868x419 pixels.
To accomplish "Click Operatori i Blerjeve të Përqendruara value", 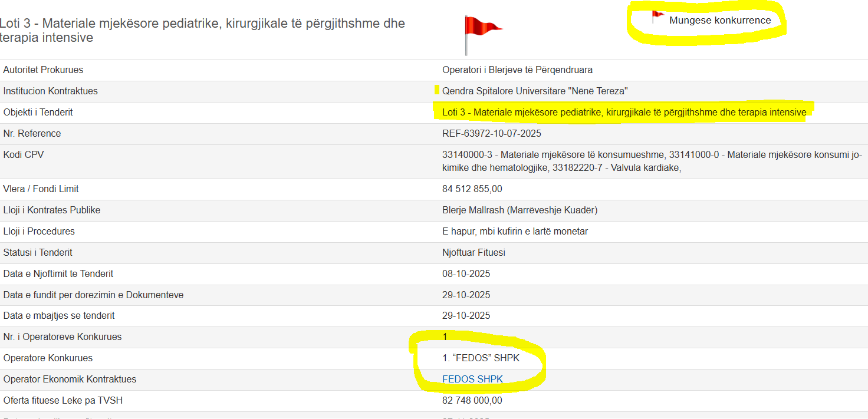I will (517, 70).
